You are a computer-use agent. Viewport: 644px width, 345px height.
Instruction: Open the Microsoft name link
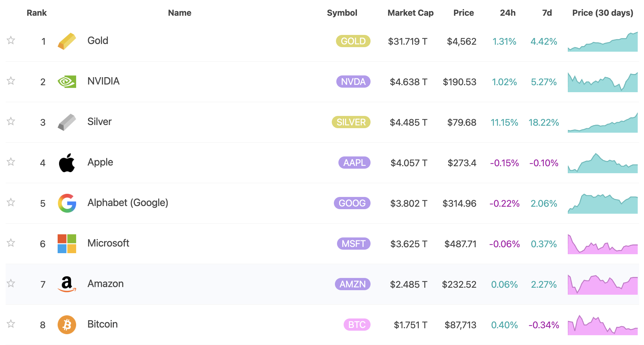tap(108, 243)
